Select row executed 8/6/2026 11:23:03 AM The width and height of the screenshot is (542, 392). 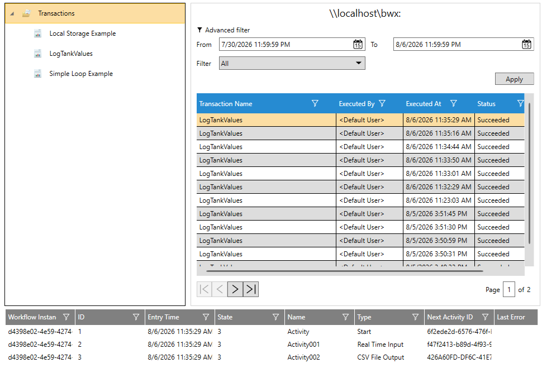point(360,200)
